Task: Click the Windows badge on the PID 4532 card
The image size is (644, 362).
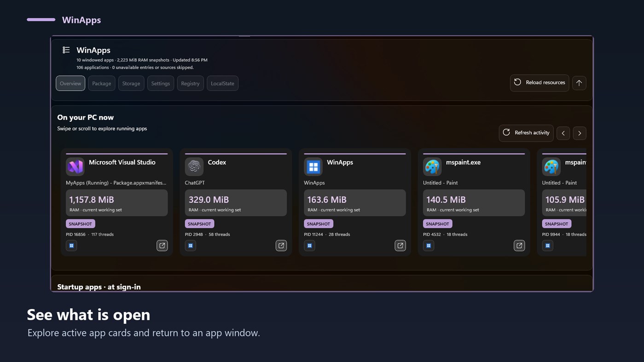Action: coord(429,246)
